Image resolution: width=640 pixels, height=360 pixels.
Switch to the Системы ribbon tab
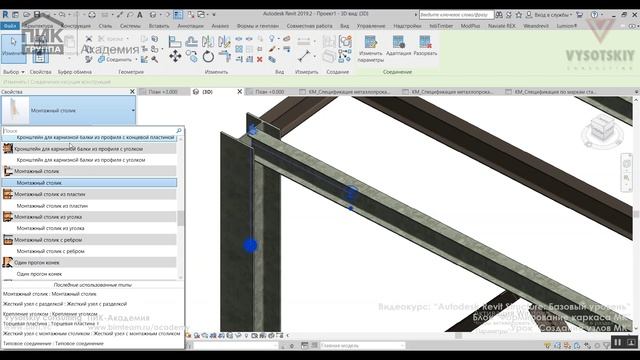pos(130,26)
